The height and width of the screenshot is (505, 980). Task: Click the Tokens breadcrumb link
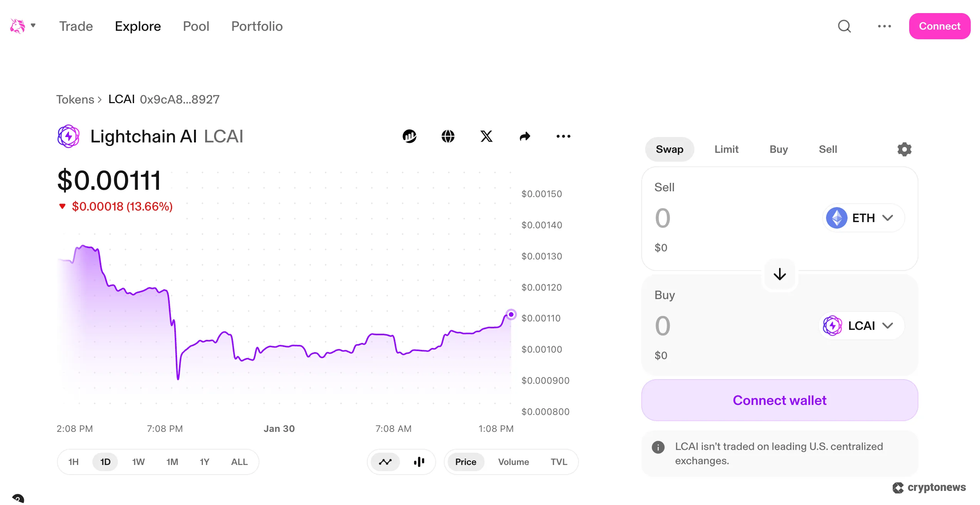(x=75, y=99)
